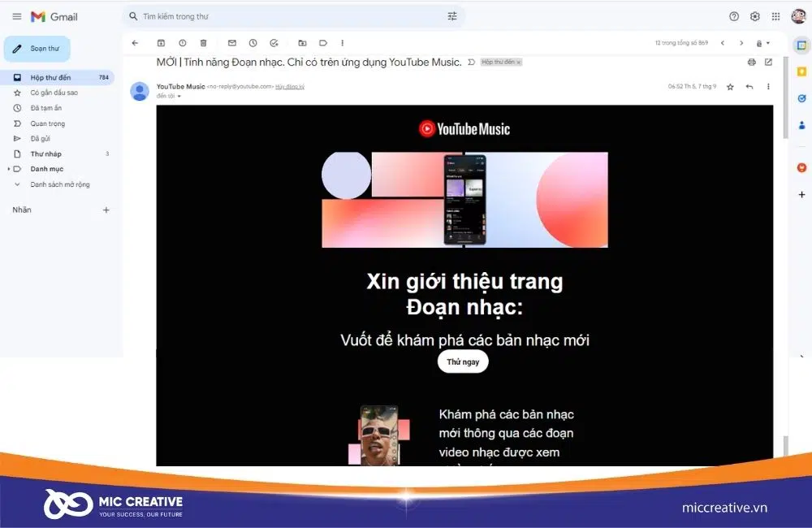The image size is (812, 528).
Task: Click the phone banner image in email
Action: pyautogui.click(x=464, y=200)
